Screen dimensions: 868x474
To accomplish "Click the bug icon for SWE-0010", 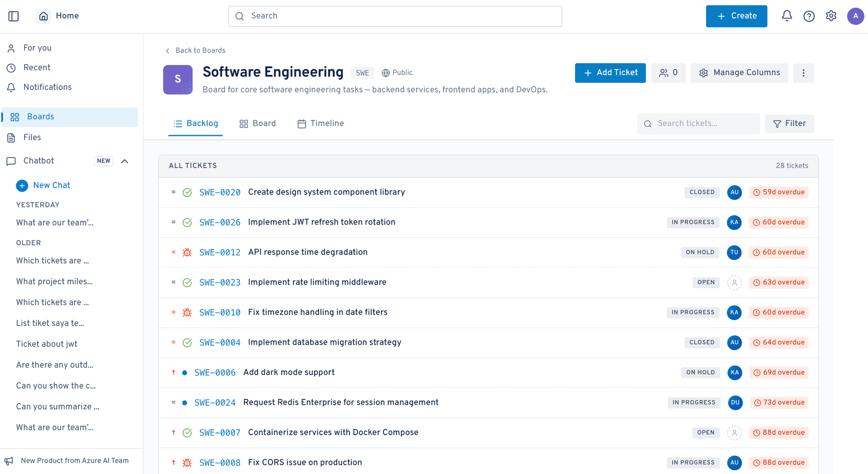I will click(187, 313).
